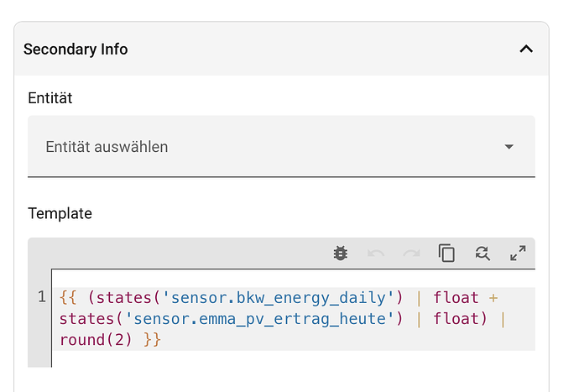Redo the last template edit
The width and height of the screenshot is (579, 392).
tap(411, 253)
